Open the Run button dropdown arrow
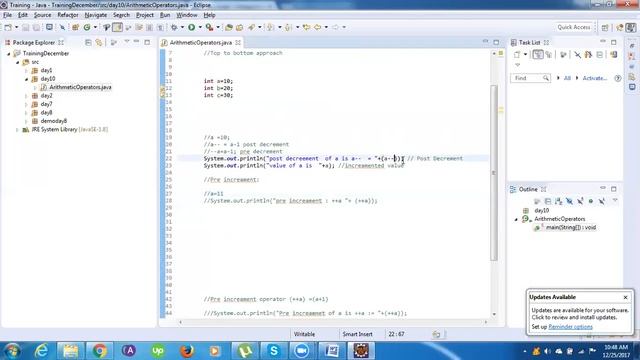 pos(200,27)
